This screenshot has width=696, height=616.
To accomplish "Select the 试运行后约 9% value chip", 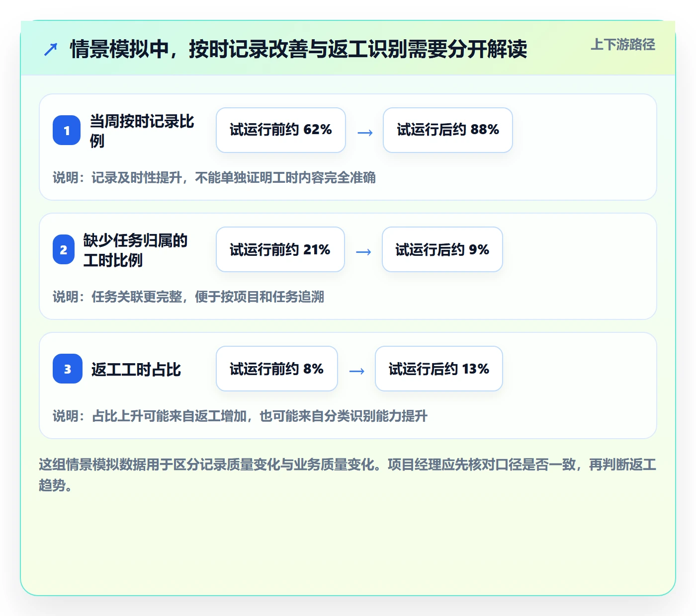I will click(442, 249).
